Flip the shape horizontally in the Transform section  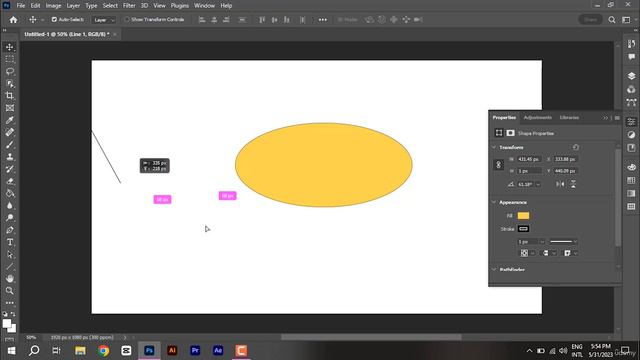560,184
